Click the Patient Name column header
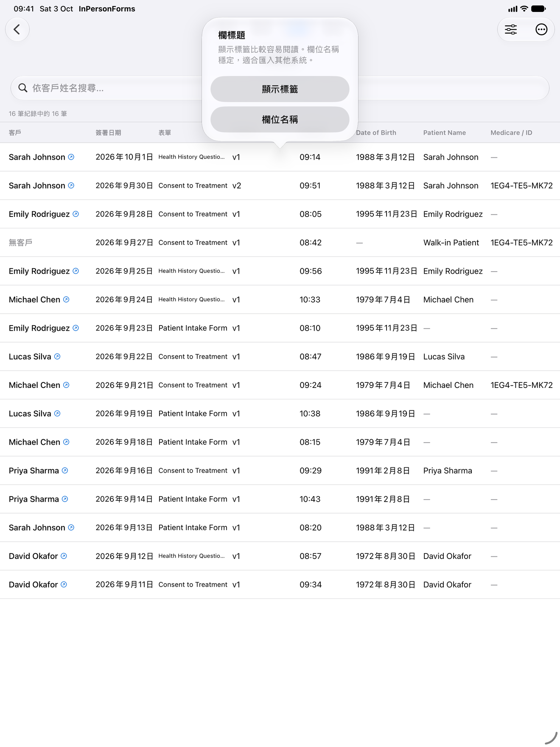 pyautogui.click(x=445, y=133)
